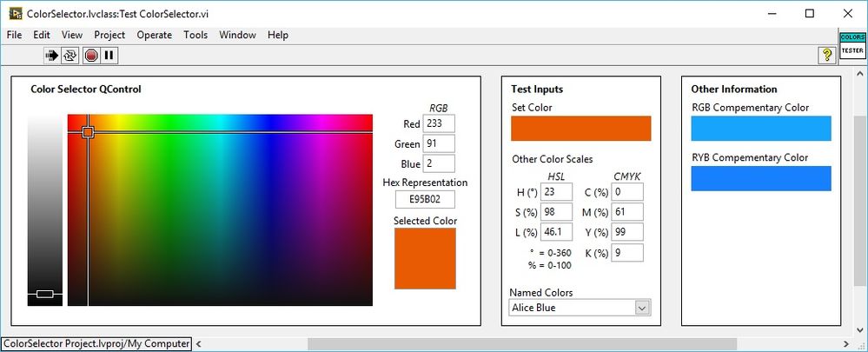Click the Colors Tester VI icon
Viewport: 868px width, 352px height.
pyautogui.click(x=851, y=45)
